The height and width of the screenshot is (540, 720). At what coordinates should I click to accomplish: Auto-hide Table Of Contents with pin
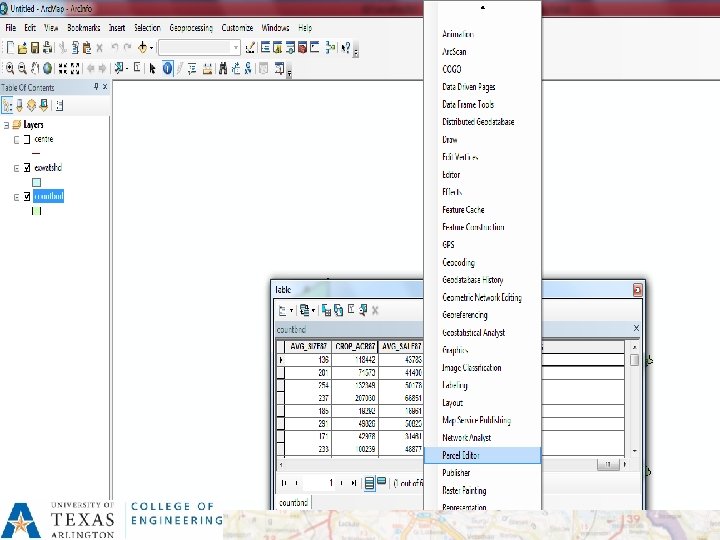pyautogui.click(x=96, y=86)
